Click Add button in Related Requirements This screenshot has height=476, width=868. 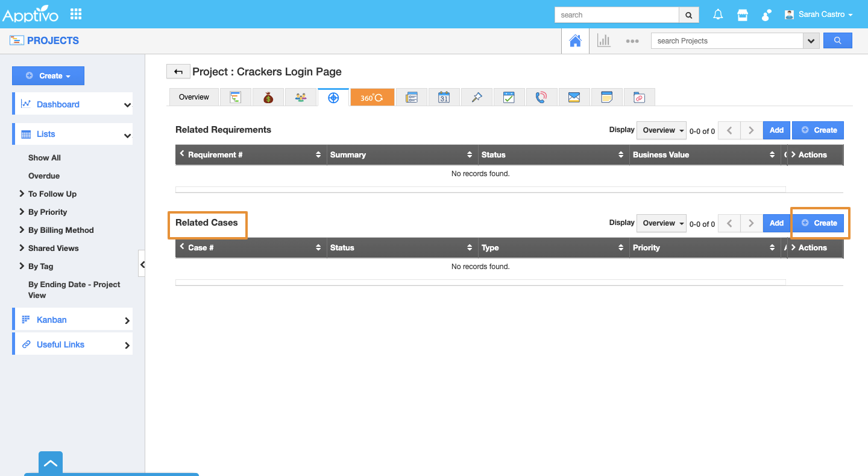click(776, 130)
